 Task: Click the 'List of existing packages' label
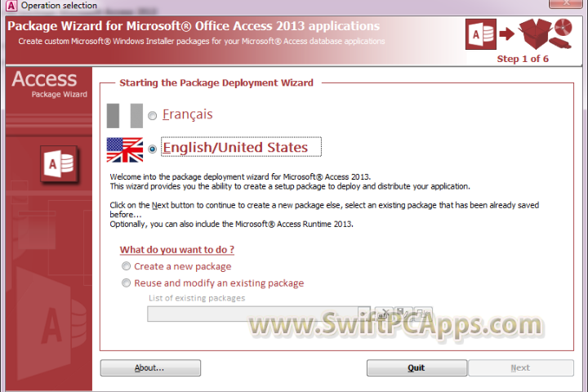point(197,298)
